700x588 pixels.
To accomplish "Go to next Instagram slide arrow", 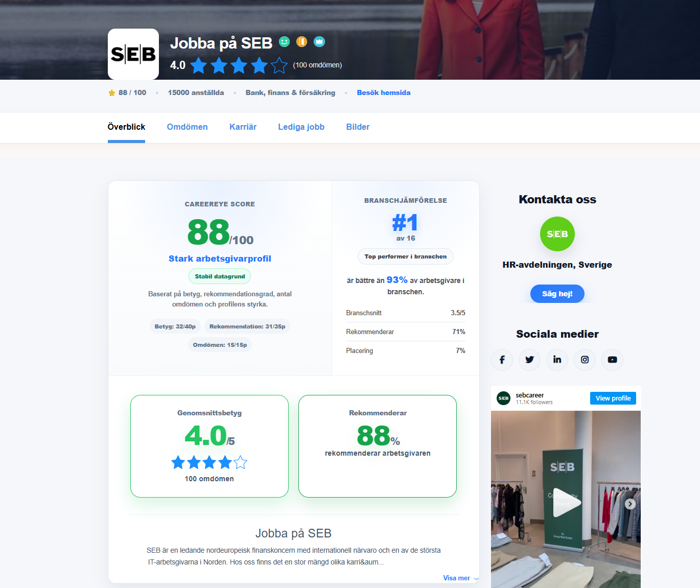I will [630, 504].
